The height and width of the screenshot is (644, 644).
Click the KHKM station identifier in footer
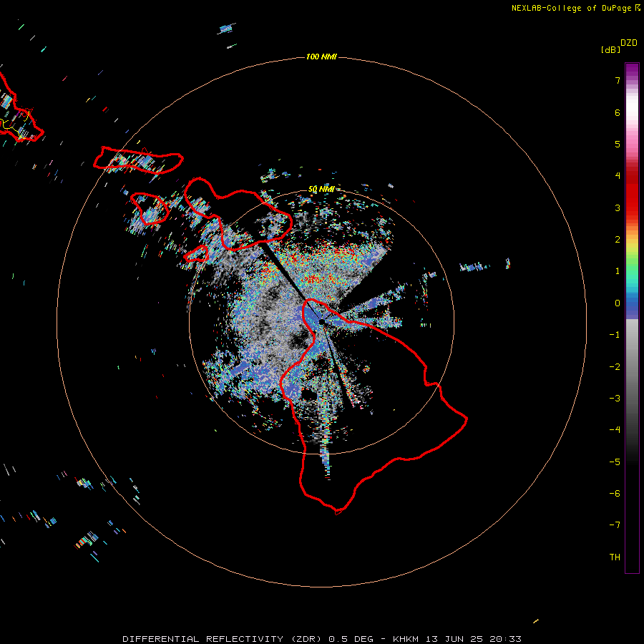pos(406,639)
